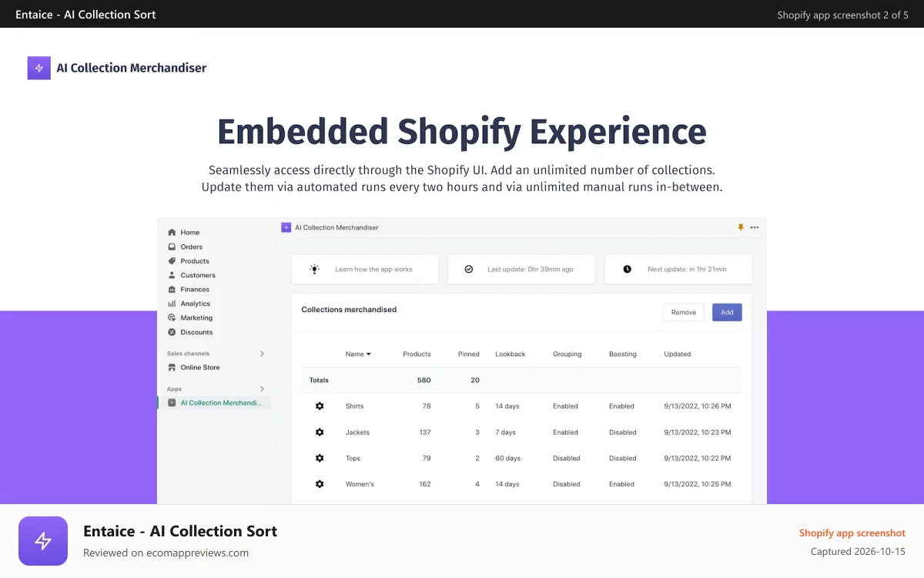Go to Home in sidebar
Image resolution: width=924 pixels, height=578 pixels.
[190, 232]
